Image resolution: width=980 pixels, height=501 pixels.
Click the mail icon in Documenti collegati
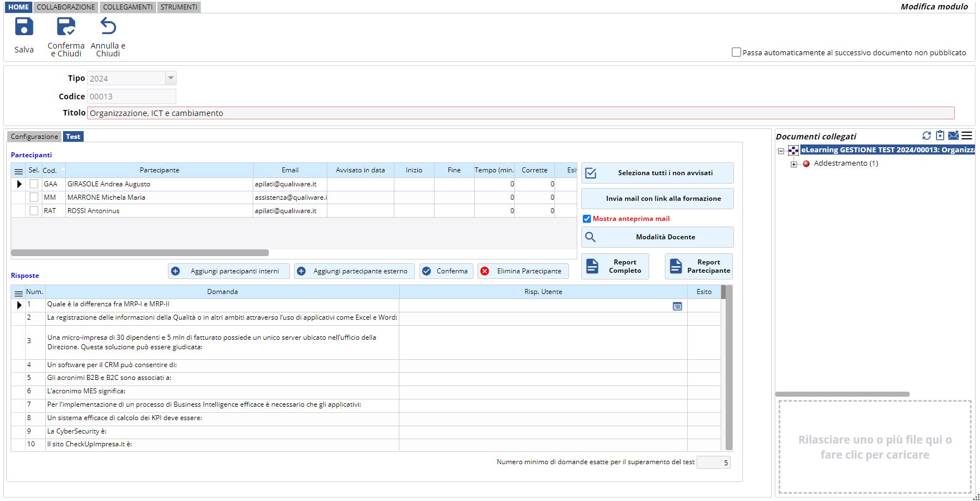click(953, 136)
